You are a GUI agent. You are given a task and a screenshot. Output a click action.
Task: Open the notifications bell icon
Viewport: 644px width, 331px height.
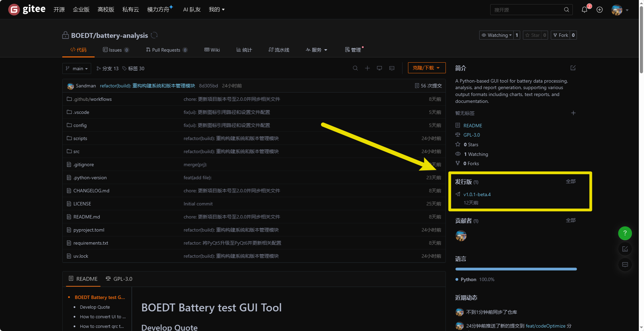[584, 10]
